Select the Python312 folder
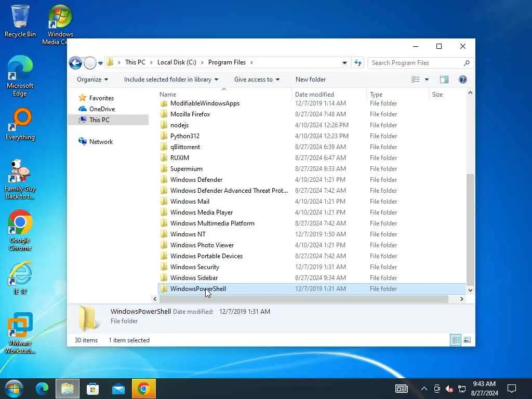The width and height of the screenshot is (532, 399). click(x=184, y=136)
